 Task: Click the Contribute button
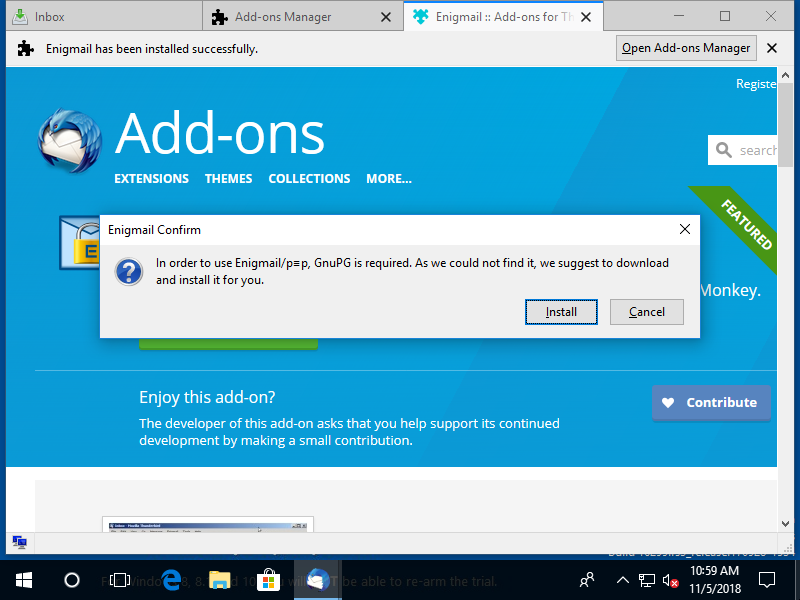click(711, 403)
